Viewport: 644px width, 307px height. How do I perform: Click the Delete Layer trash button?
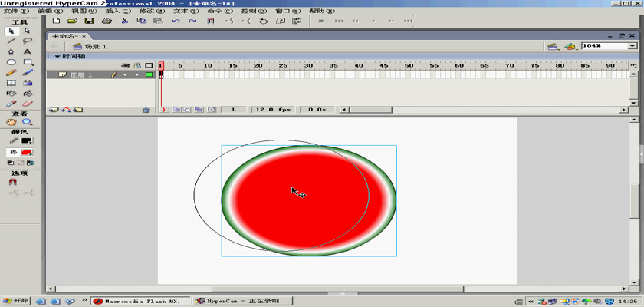[146, 111]
